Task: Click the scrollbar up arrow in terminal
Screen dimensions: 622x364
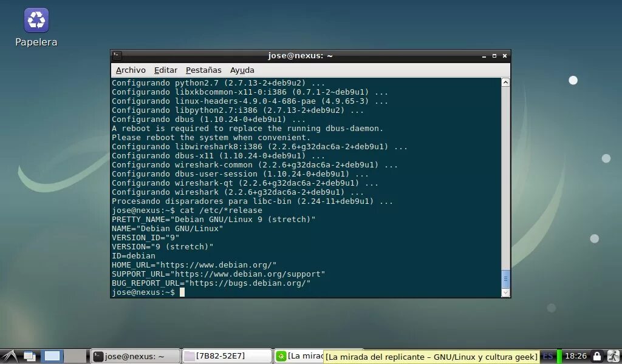Action: click(x=505, y=83)
